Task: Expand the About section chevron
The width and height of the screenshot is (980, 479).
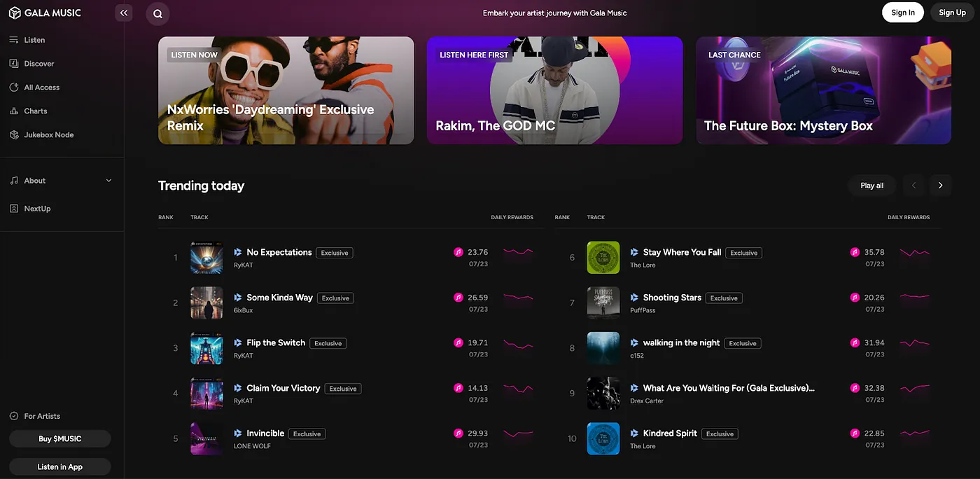Action: (x=108, y=181)
